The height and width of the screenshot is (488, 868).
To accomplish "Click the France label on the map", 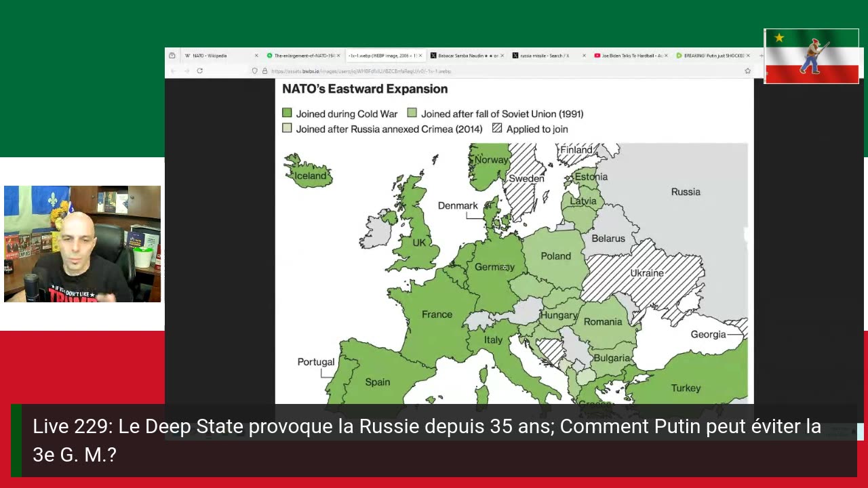I will (x=437, y=314).
